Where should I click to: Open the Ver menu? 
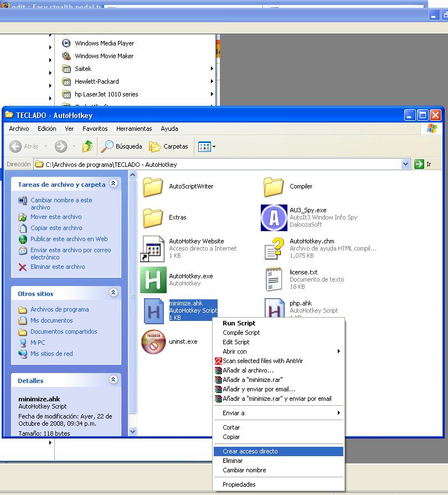point(69,129)
